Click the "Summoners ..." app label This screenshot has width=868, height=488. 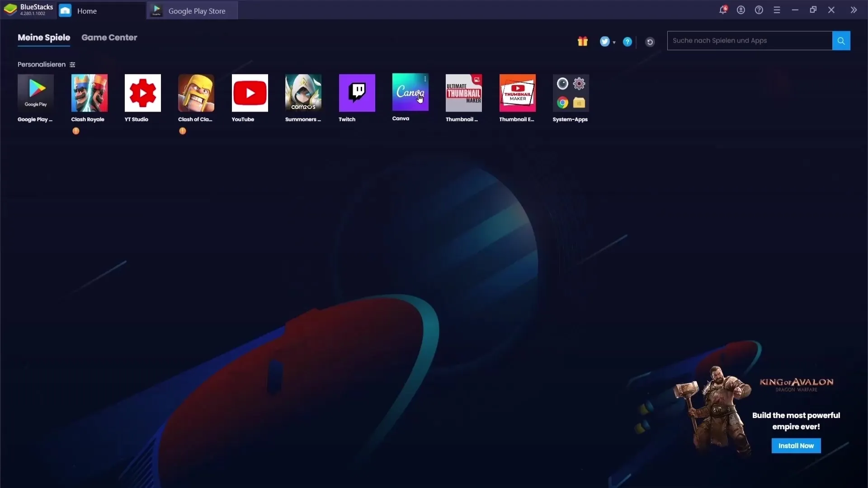tap(303, 119)
